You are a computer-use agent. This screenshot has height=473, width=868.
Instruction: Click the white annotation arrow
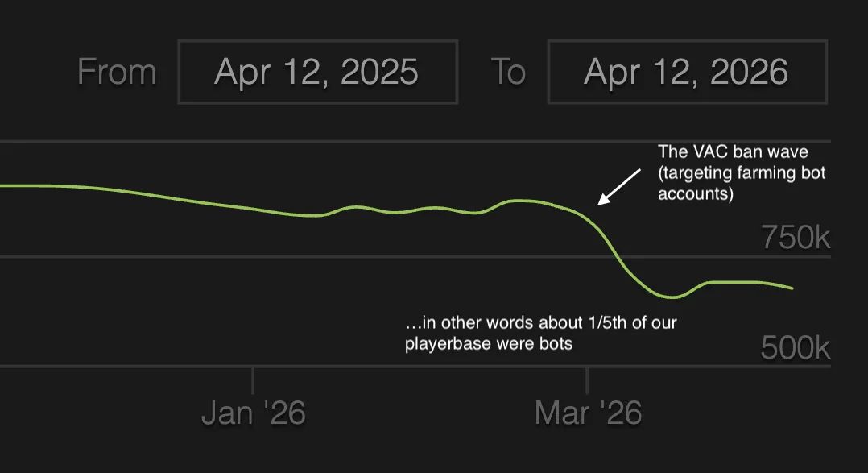(618, 187)
